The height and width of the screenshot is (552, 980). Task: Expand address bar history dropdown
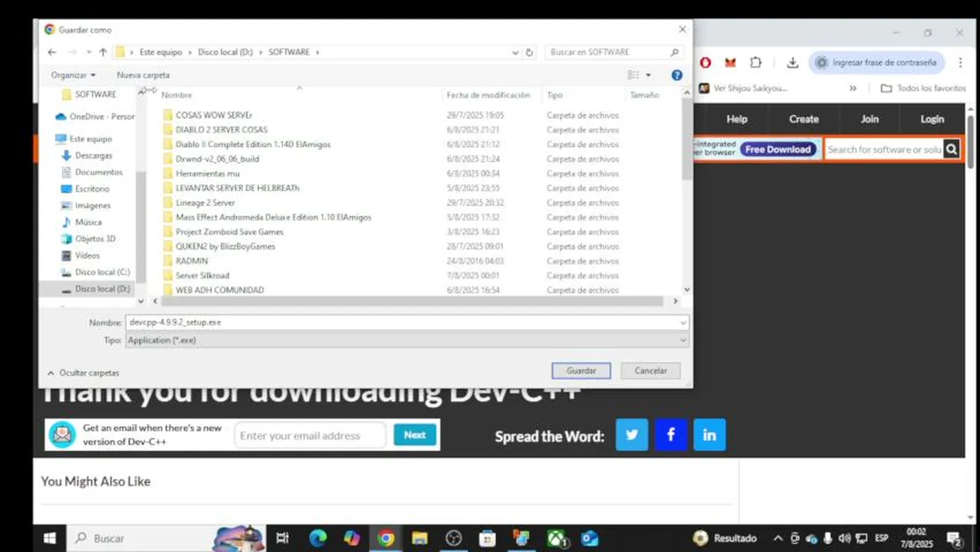[x=515, y=52]
